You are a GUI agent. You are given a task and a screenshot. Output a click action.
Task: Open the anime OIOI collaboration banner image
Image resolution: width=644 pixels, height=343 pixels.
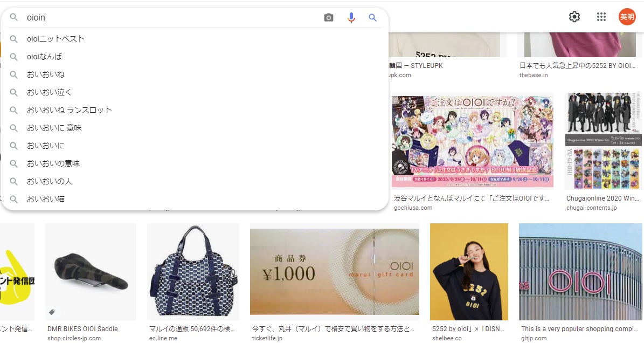pos(472,140)
